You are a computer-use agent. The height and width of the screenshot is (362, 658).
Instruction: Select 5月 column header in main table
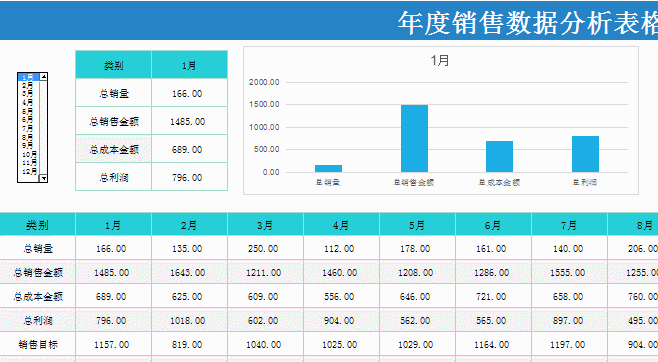click(417, 225)
